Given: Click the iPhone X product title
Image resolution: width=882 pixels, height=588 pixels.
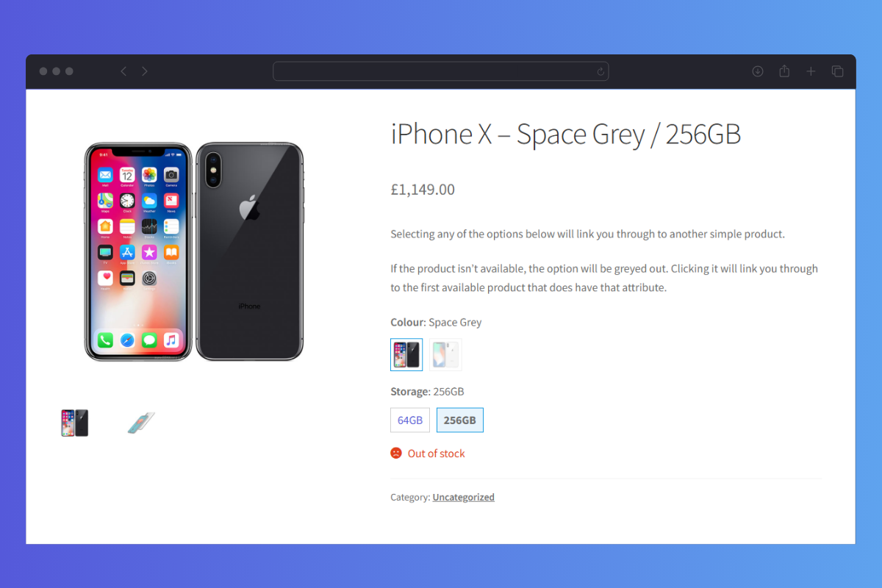Looking at the screenshot, I should 565,135.
